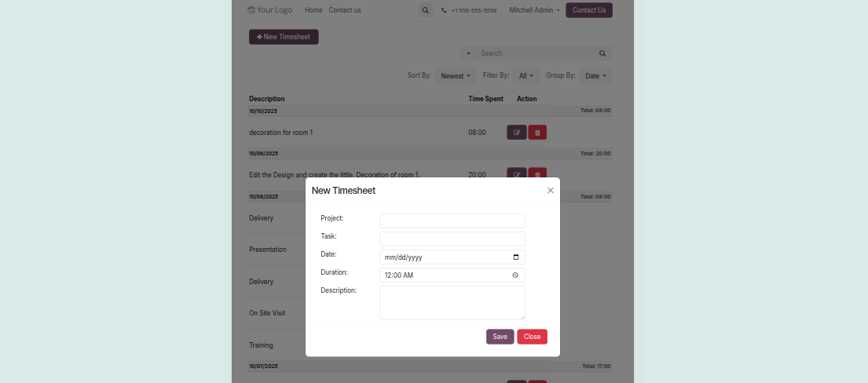Image resolution: width=868 pixels, height=383 pixels.
Task: Click the New Timesheet button
Action: tap(284, 37)
